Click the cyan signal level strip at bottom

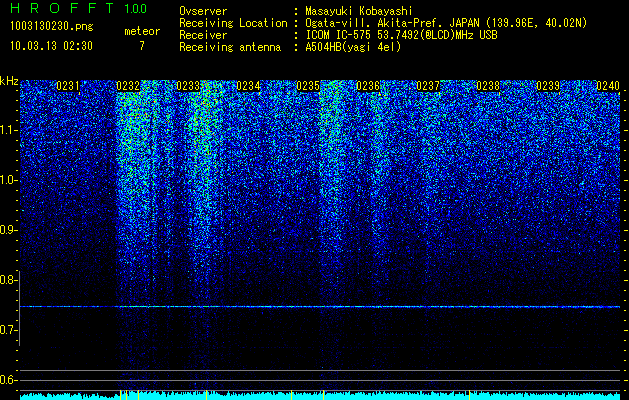tap(320, 396)
